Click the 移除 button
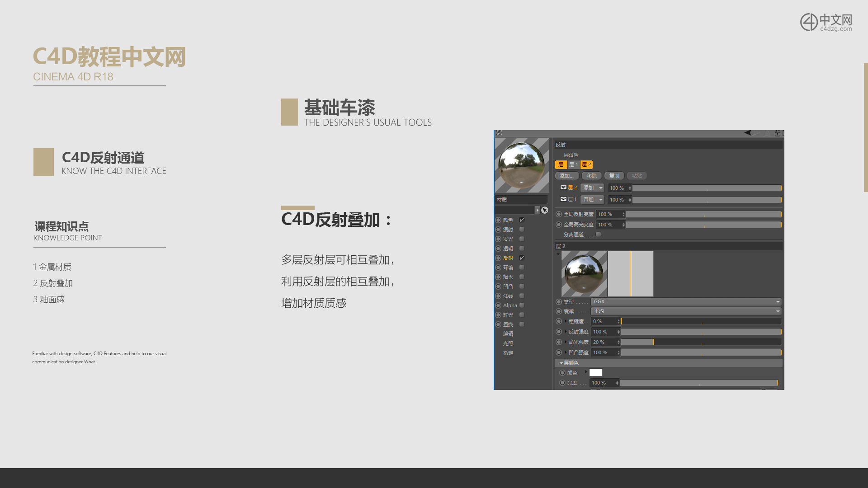Viewport: 868px width, 488px height. [x=592, y=176]
